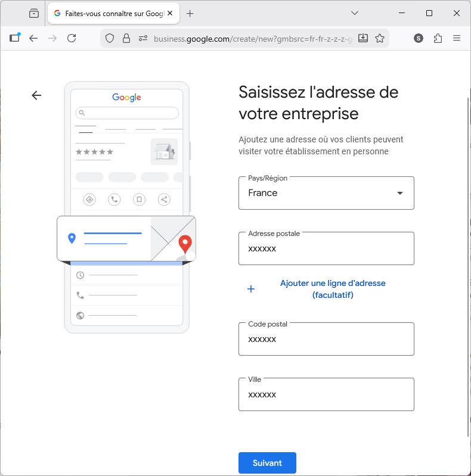471x476 pixels.
Task: Open the extensions puzzle icon
Action: click(438, 38)
